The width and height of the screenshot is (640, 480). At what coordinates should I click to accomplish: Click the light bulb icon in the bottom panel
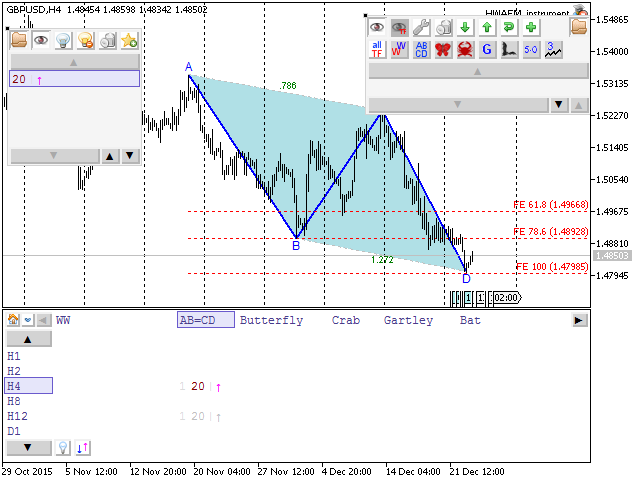click(x=62, y=448)
